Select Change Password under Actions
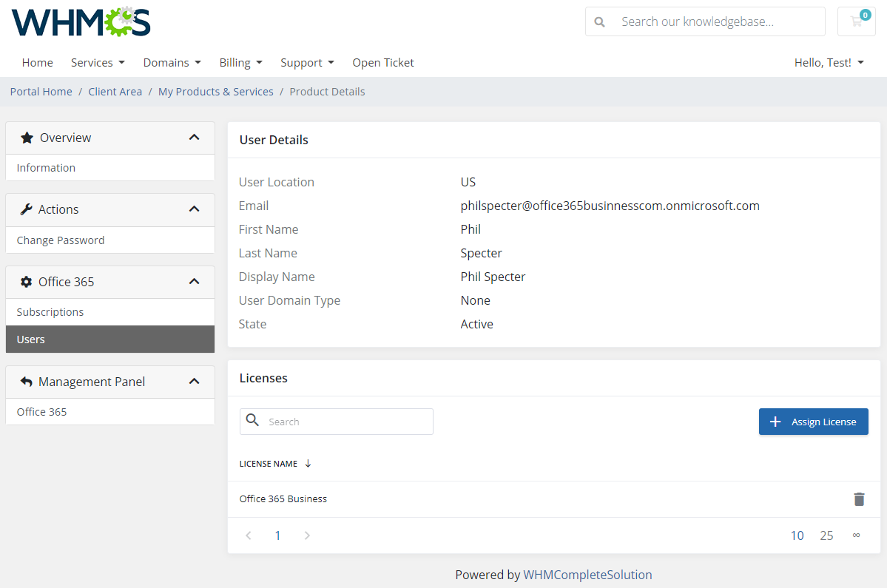887x588 pixels. pyautogui.click(x=110, y=240)
